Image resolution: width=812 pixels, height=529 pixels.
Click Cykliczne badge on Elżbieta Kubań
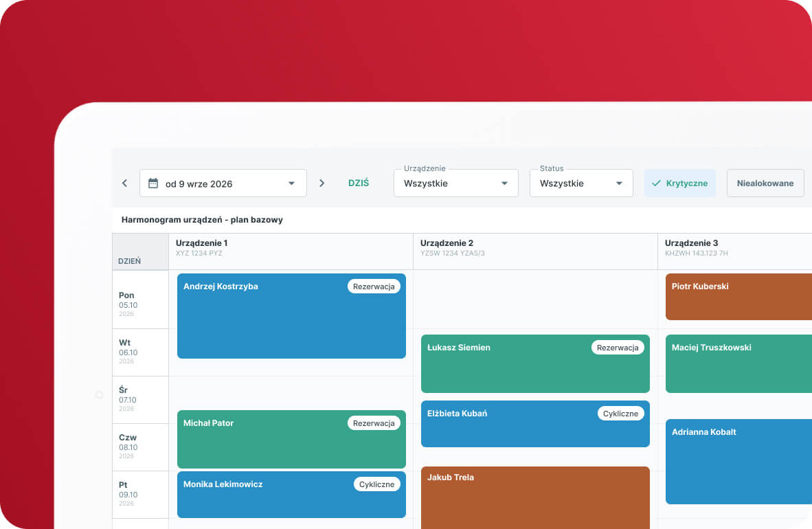pyautogui.click(x=621, y=414)
